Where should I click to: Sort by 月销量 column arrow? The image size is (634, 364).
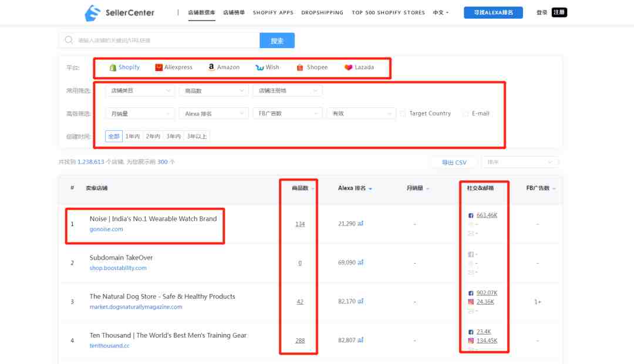(428, 189)
